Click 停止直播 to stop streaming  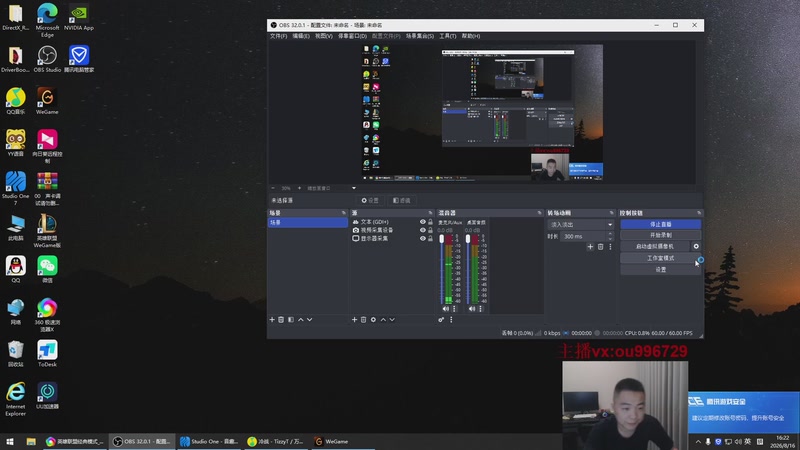[x=660, y=224]
